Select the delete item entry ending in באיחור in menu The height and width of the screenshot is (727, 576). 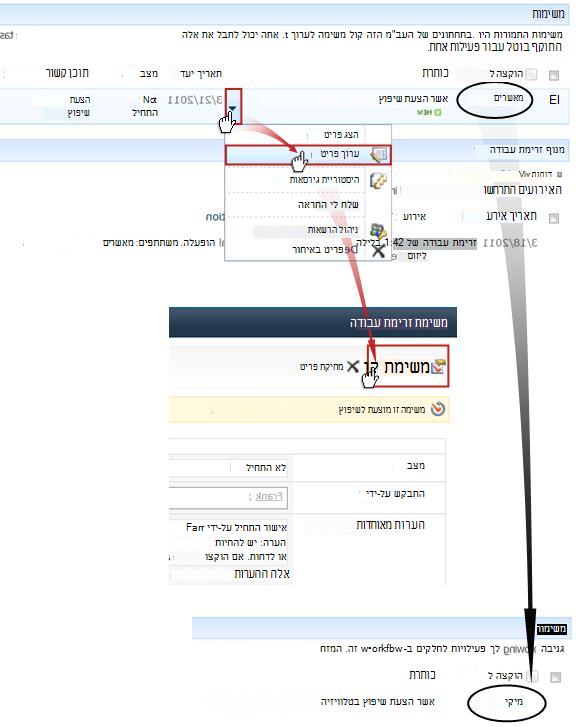point(325,249)
